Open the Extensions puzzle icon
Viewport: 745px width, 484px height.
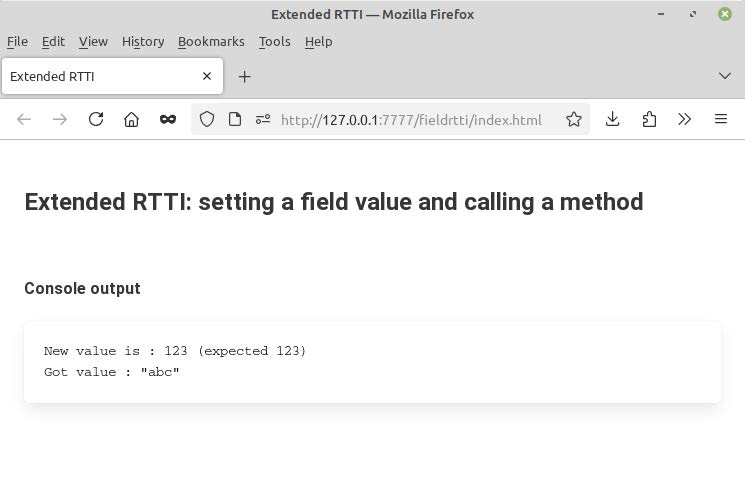649,120
